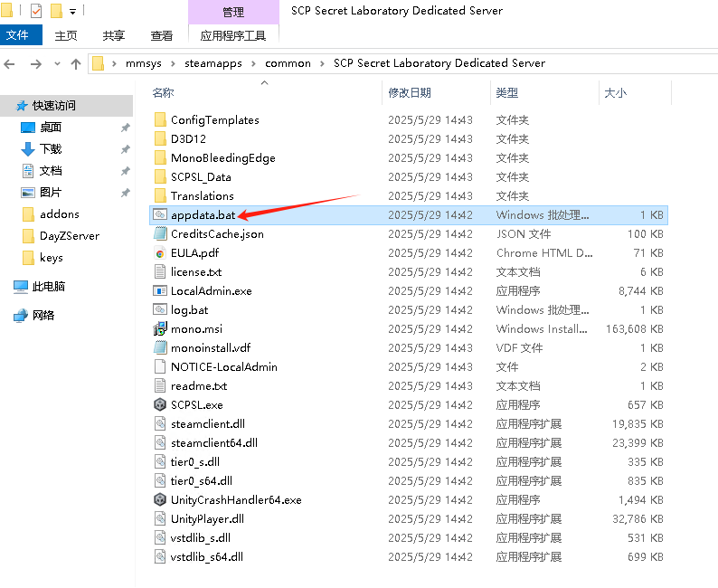Click the CreditsCache.json file icon
This screenshot has width=718, height=588.
pyautogui.click(x=160, y=234)
